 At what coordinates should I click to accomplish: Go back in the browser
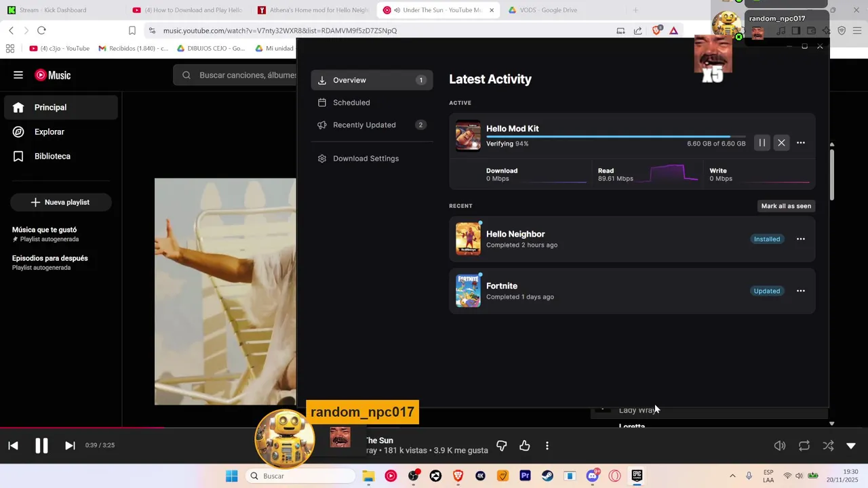[x=11, y=30]
